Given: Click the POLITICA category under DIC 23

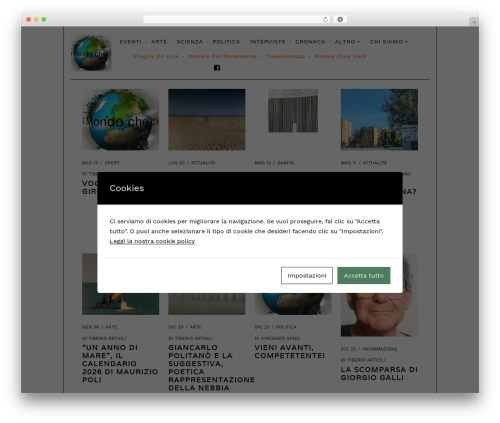Looking at the screenshot, I should tap(286, 327).
